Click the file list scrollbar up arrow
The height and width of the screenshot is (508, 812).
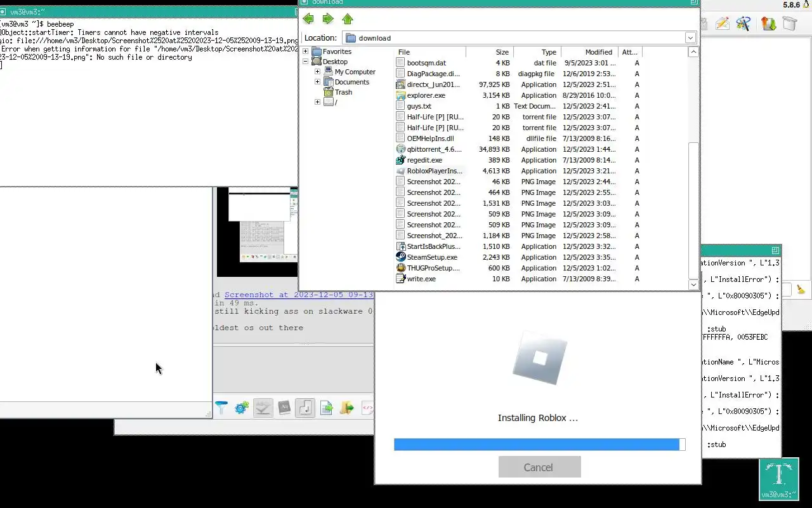click(x=693, y=52)
